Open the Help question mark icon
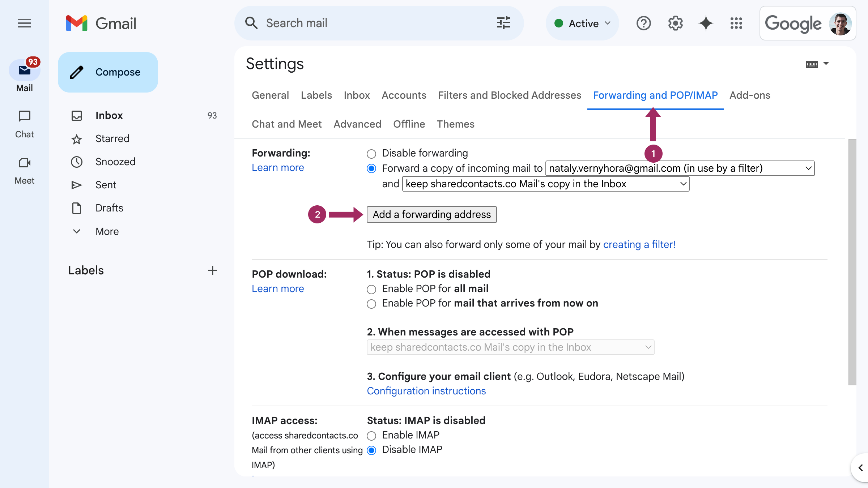The image size is (868, 488). tap(643, 23)
